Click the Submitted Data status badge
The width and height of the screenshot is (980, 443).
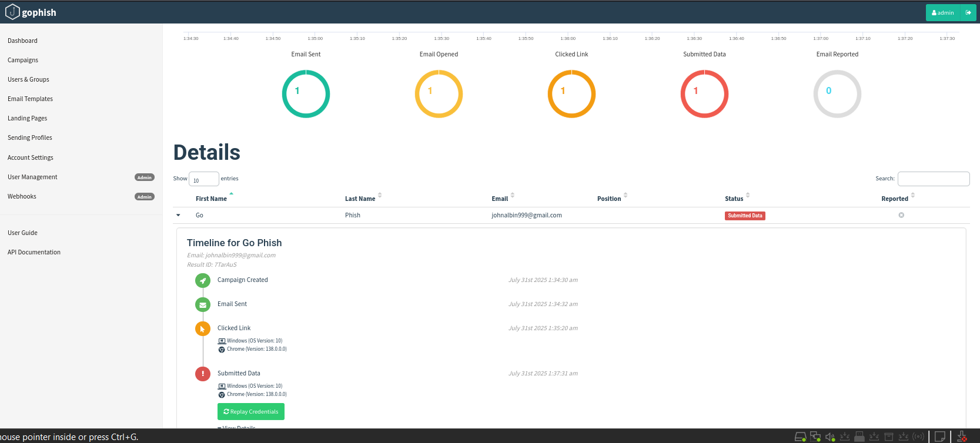pos(745,216)
